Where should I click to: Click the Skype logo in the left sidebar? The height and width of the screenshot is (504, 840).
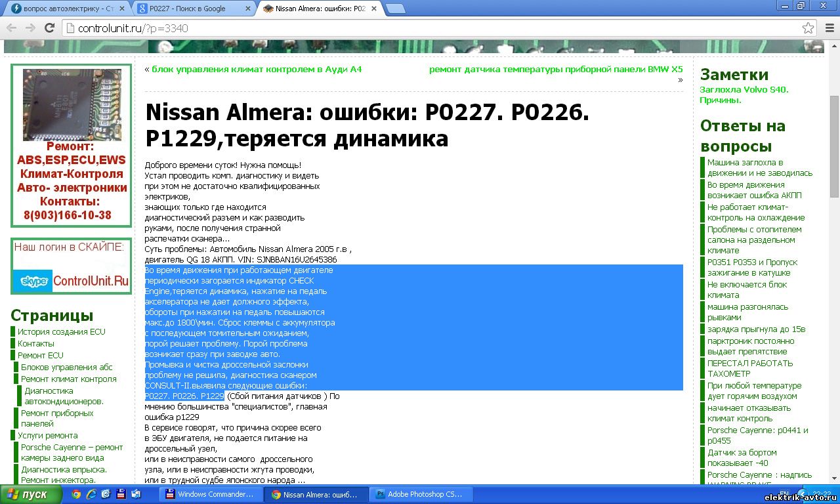[33, 281]
